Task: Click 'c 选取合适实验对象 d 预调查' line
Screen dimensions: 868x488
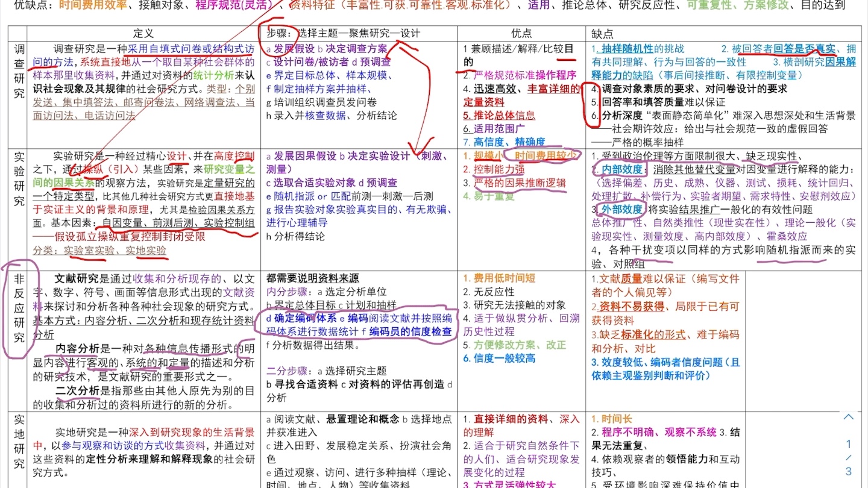Action: (332, 183)
